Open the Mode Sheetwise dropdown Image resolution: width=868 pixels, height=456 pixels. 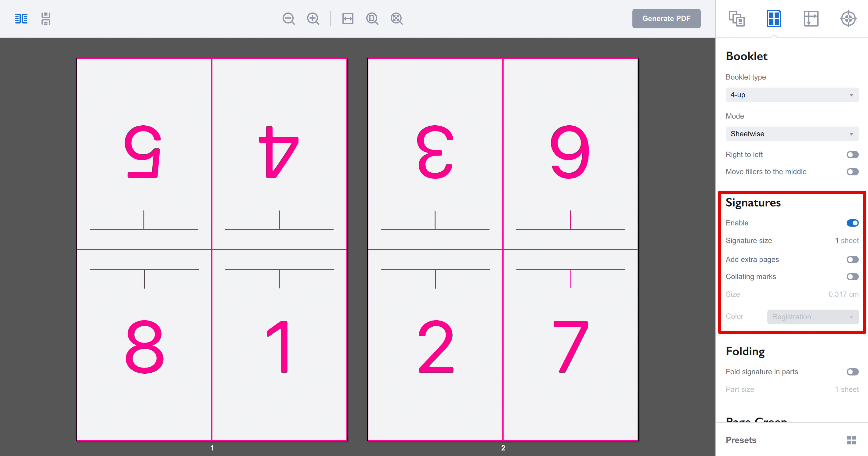(792, 134)
